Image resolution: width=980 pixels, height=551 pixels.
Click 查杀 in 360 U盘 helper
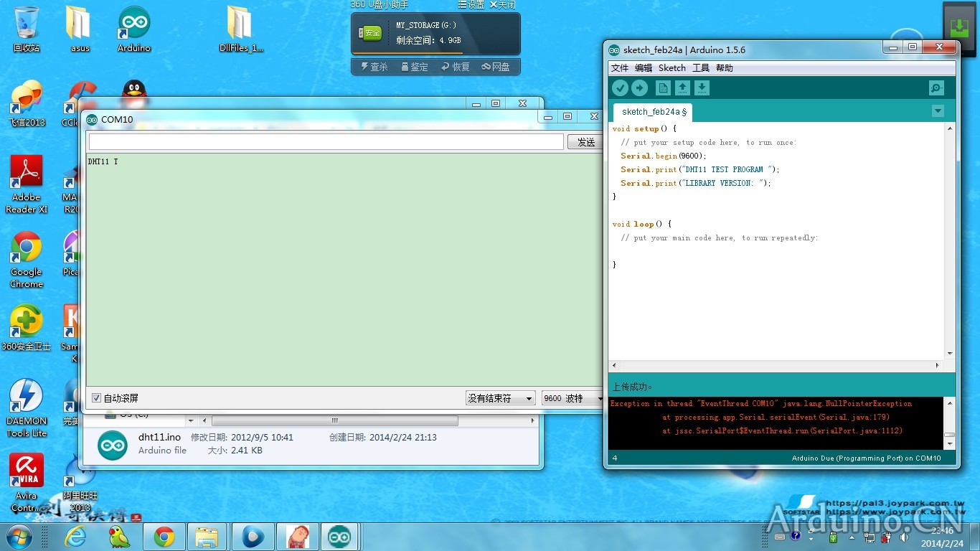point(374,67)
